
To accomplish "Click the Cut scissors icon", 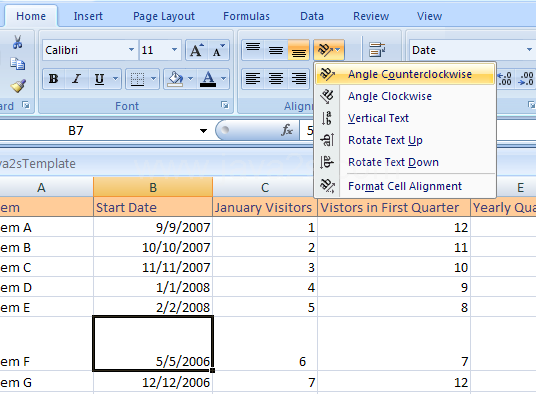I will tap(17, 42).
